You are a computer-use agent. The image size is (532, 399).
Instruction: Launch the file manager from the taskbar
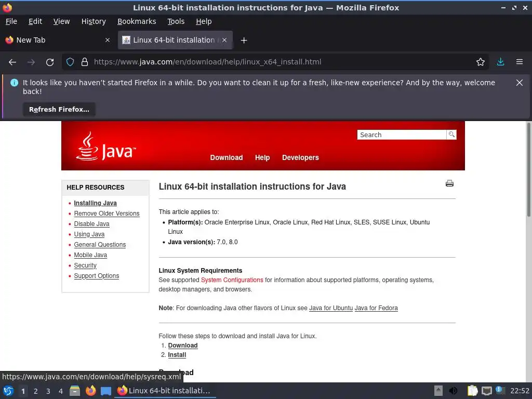coord(75,391)
